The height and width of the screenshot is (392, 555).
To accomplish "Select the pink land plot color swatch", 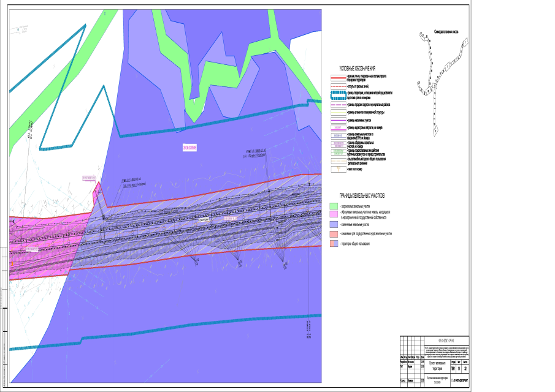I will pyautogui.click(x=334, y=214).
